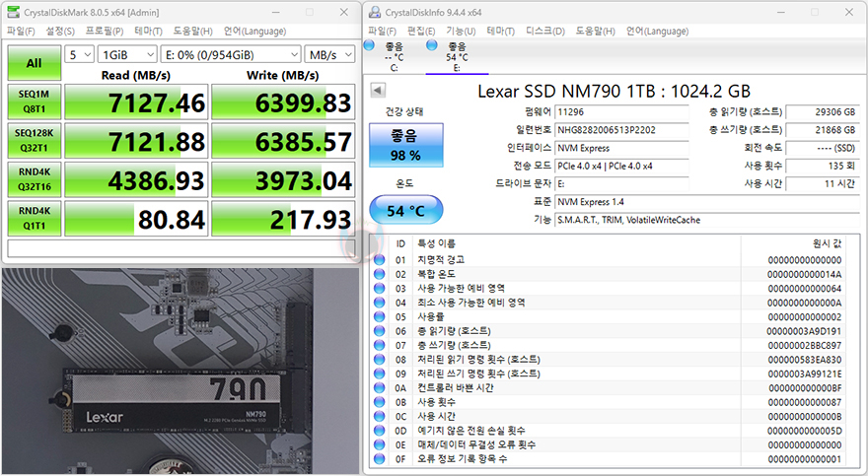Open CrystalDiskInfo 언어(Language) menu
This screenshot has height=476, width=868.
point(657,31)
